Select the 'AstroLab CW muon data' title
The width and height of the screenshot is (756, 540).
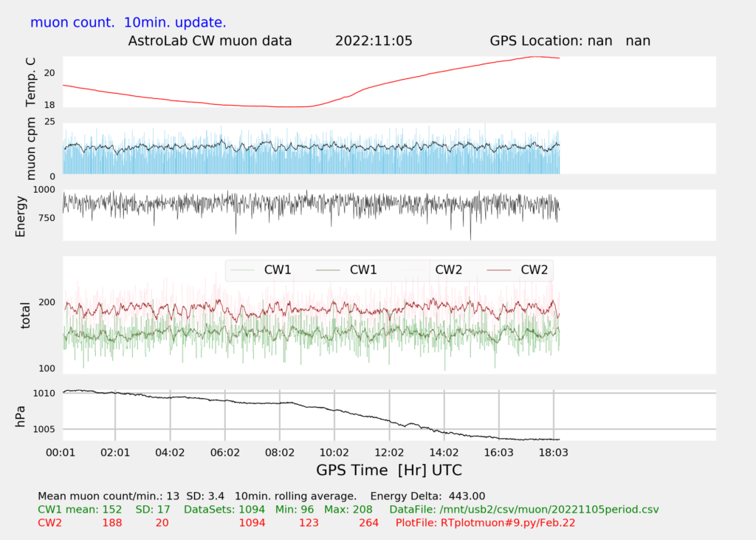coord(210,41)
